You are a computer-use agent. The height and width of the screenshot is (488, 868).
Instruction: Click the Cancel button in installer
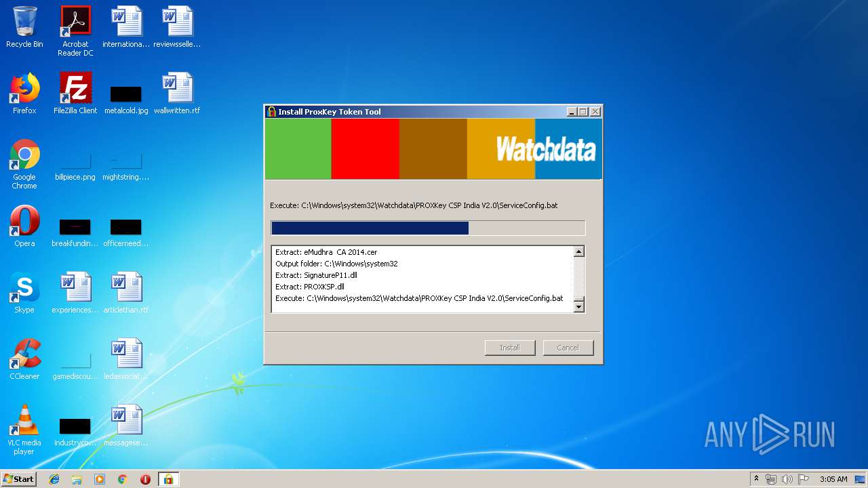(x=568, y=348)
